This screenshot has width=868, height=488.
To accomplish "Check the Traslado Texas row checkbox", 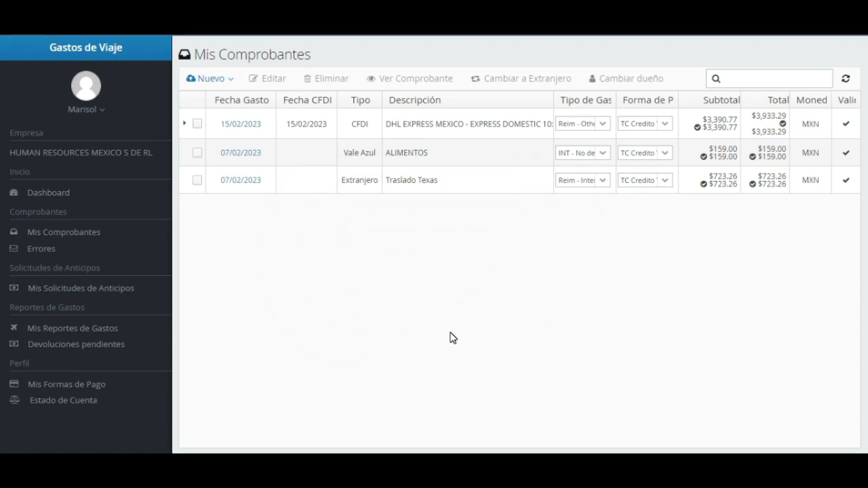I will (197, 180).
